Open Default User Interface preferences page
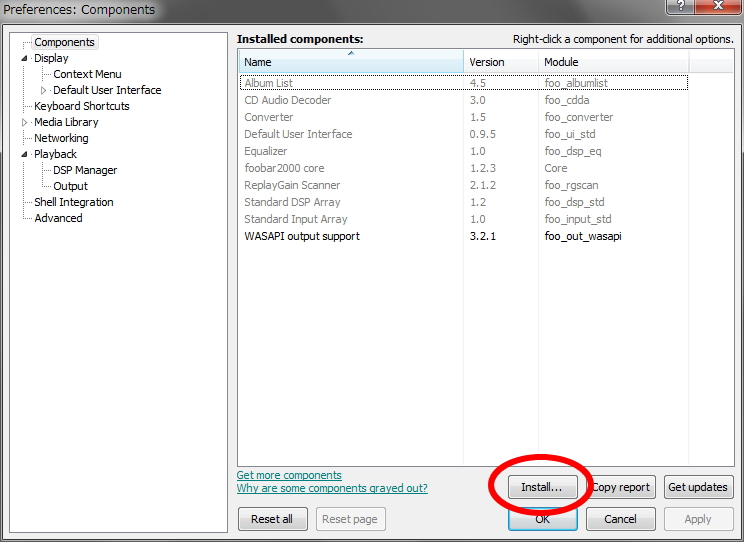The image size is (744, 542). tap(107, 90)
